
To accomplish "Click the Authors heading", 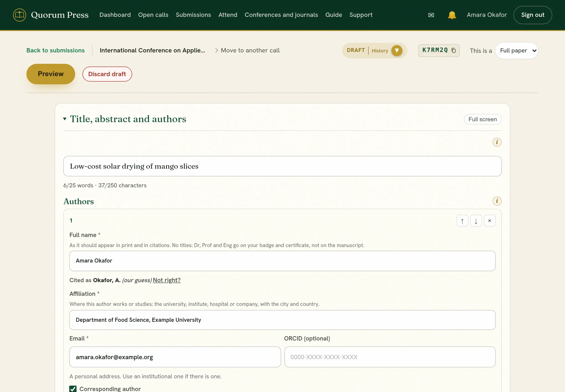I will (x=79, y=201).
